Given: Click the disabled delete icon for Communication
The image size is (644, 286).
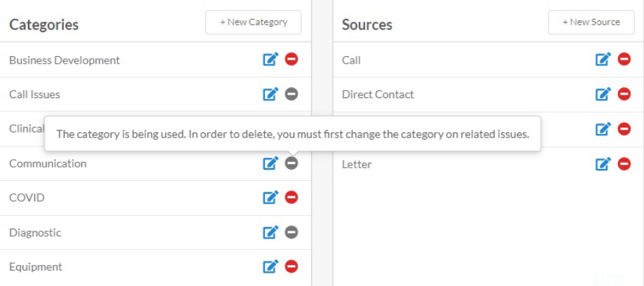Looking at the screenshot, I should (292, 163).
